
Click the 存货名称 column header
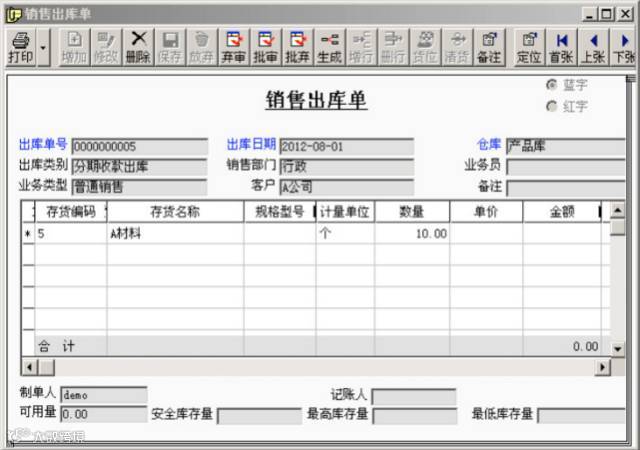click(x=176, y=212)
